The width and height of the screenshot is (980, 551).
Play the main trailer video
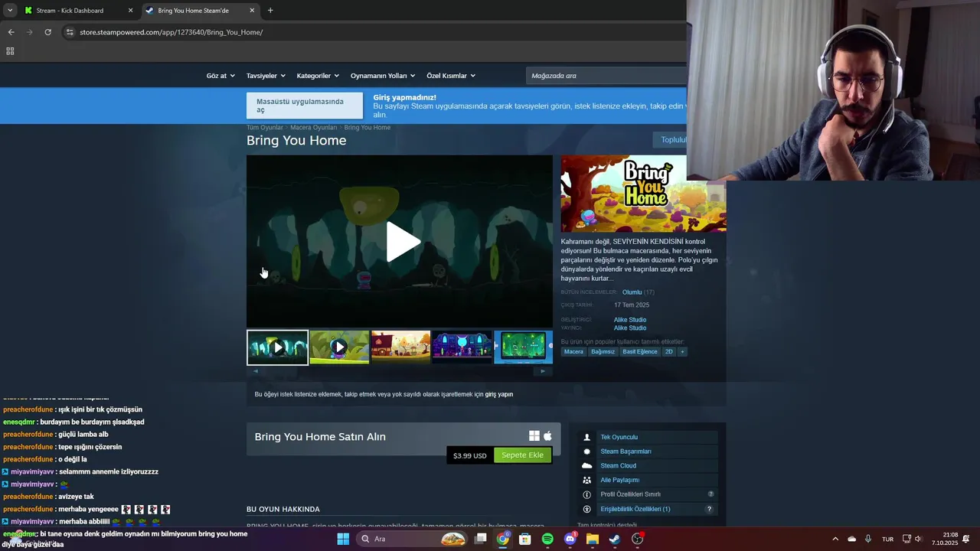point(402,242)
